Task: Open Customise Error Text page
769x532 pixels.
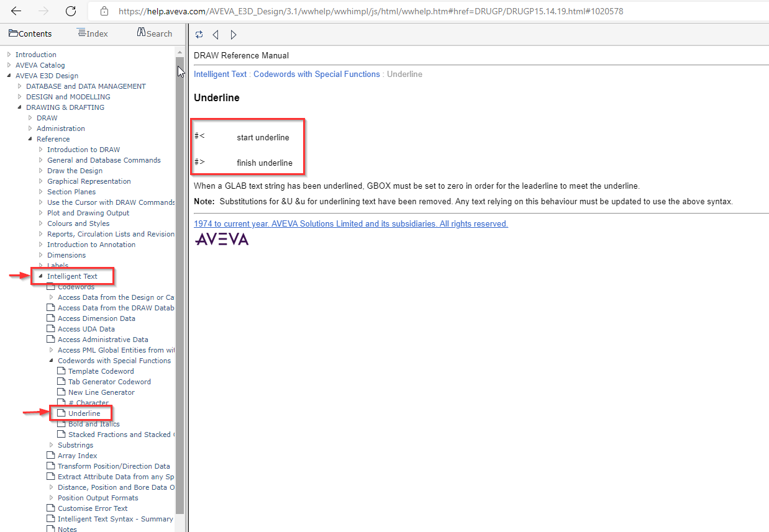Action: coord(93,508)
